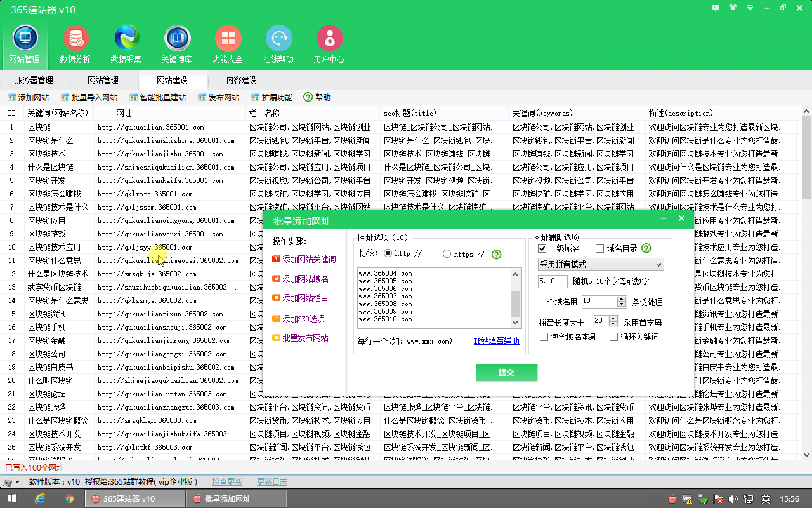Screen dimensions: 812x508
Task: Click the tomato icon in system tray
Action: pos(672,499)
